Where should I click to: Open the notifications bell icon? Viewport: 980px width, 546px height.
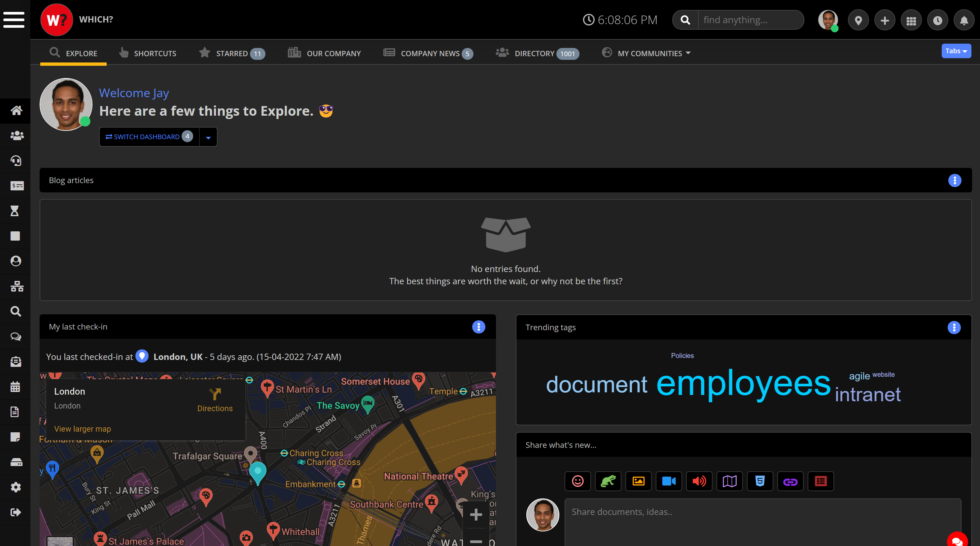(963, 20)
